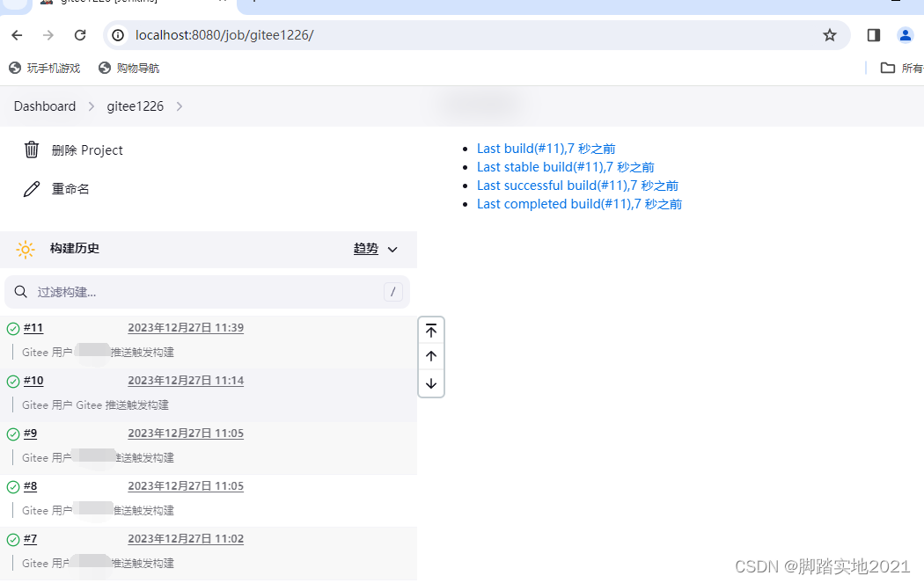
Task: Page up in build history arrow
Action: pos(431,356)
